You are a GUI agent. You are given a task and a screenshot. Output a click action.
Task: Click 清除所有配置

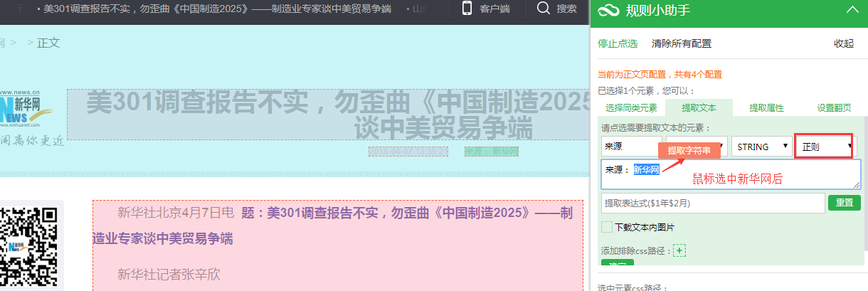[682, 43]
